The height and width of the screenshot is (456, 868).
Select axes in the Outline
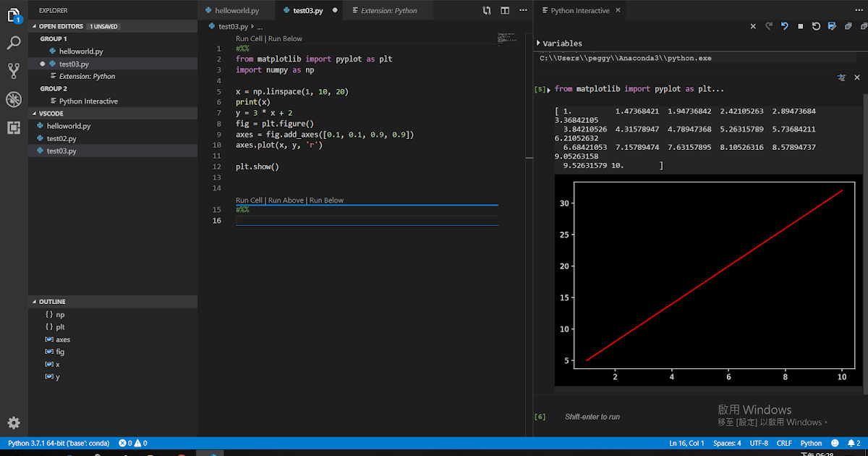pyautogui.click(x=112, y=339)
